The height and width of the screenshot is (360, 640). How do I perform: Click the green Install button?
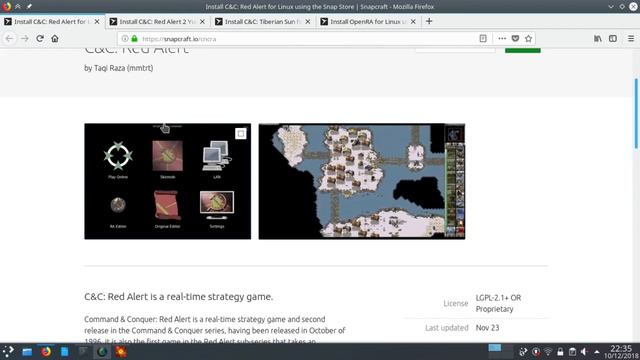[522, 50]
